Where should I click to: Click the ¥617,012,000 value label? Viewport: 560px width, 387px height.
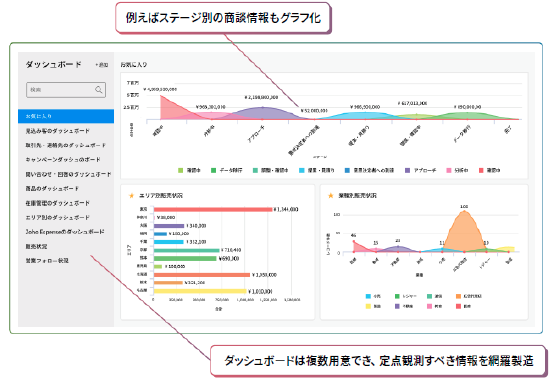(x=412, y=103)
